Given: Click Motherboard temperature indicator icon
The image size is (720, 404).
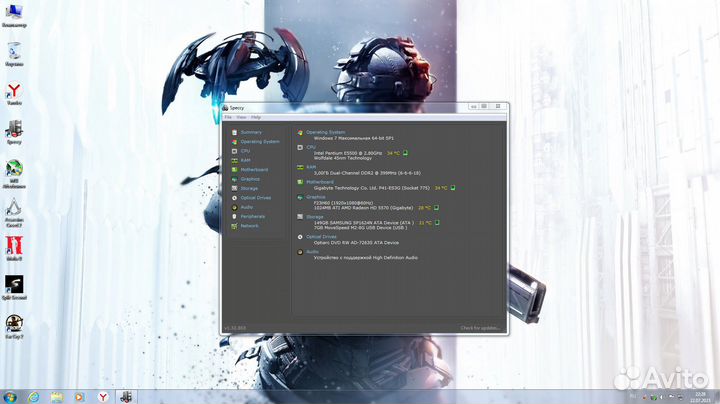Looking at the screenshot, I should (453, 188).
